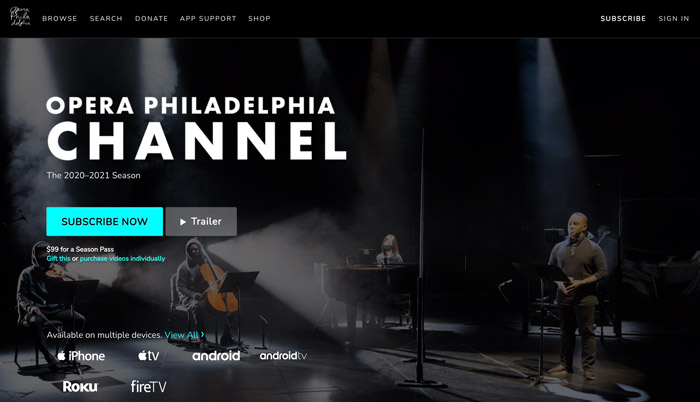Click the play triangle on Trailer button
Screen dimensions: 700x402
pyautogui.click(x=183, y=222)
